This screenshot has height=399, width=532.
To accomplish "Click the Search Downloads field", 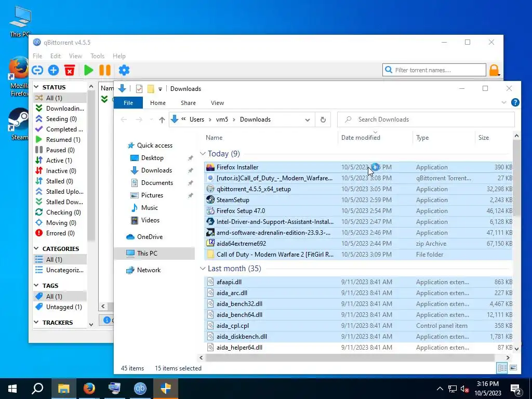I will 426,119.
